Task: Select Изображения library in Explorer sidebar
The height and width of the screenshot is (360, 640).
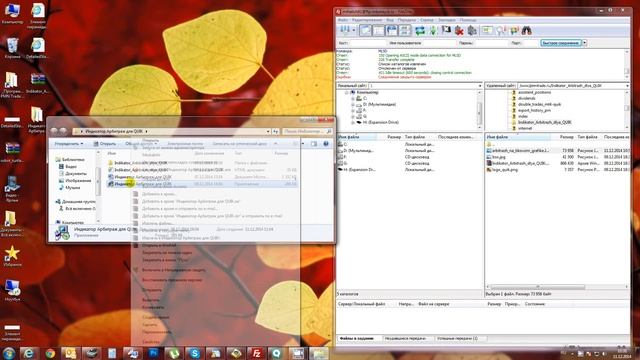Action: 75,180
